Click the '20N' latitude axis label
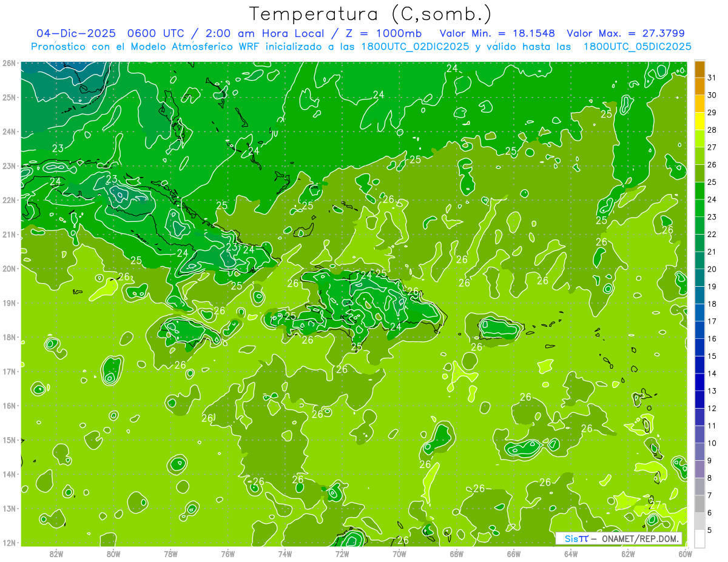 [8, 269]
